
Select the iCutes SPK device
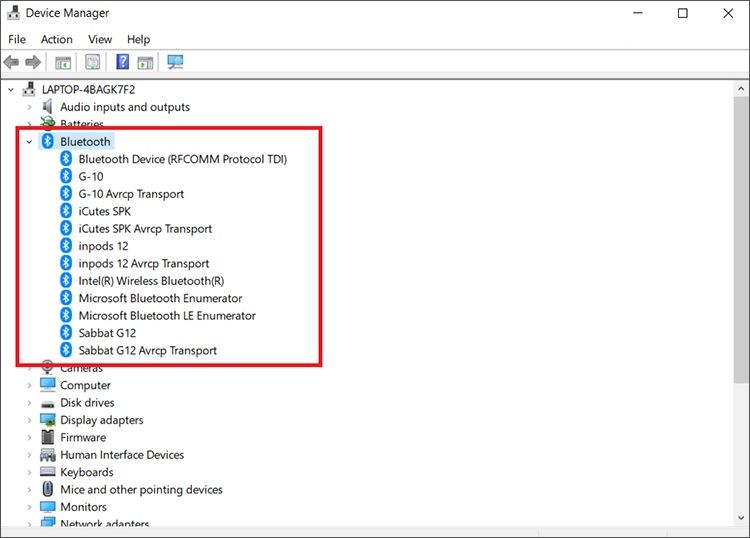point(105,211)
